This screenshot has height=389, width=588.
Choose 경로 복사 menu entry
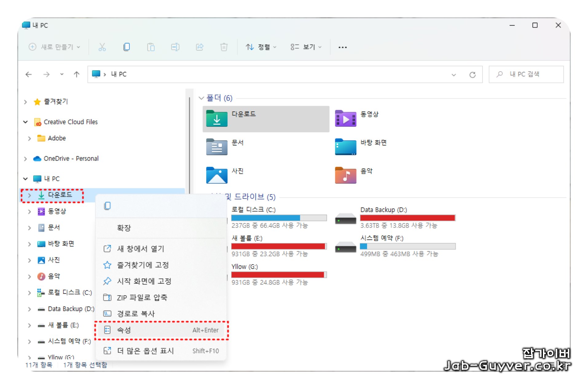[x=161, y=314]
